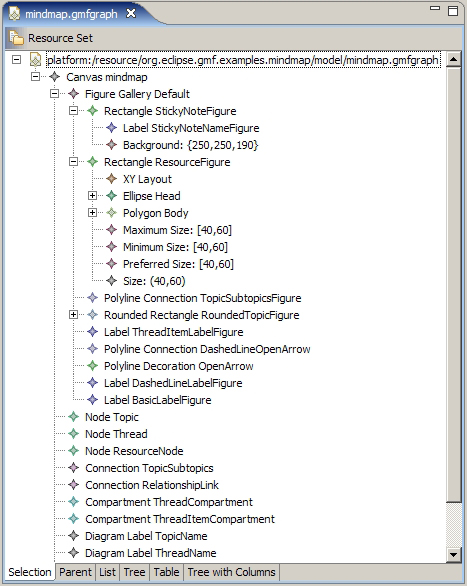This screenshot has width=467, height=586.
Task: Click the 'Background: {250,250,190}' text
Action: (191, 145)
